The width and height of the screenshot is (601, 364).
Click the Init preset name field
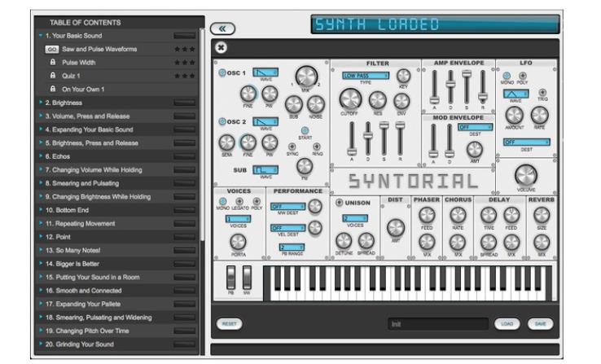tap(438, 324)
